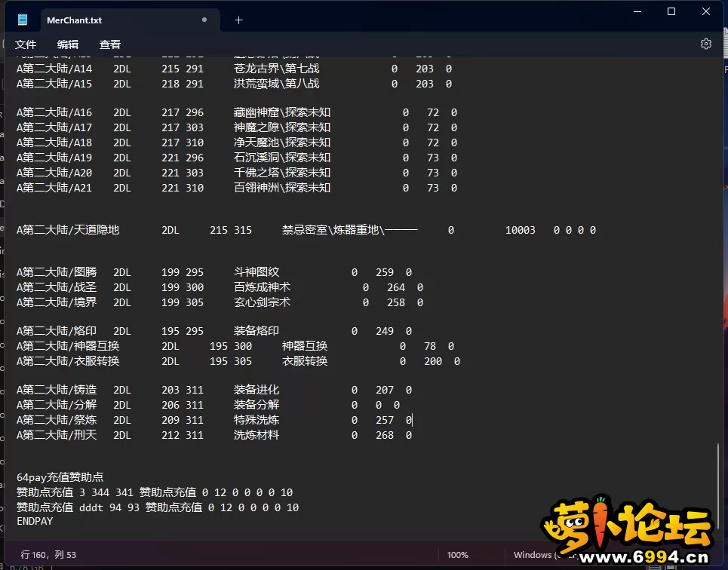Click text 苍龙古界\第七战

pyautogui.click(x=276, y=69)
